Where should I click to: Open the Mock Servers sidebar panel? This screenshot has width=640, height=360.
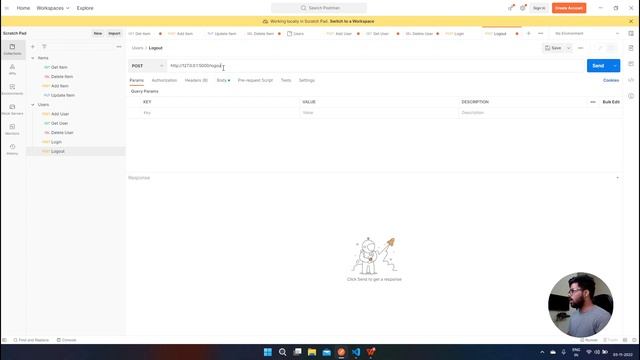coord(13,109)
